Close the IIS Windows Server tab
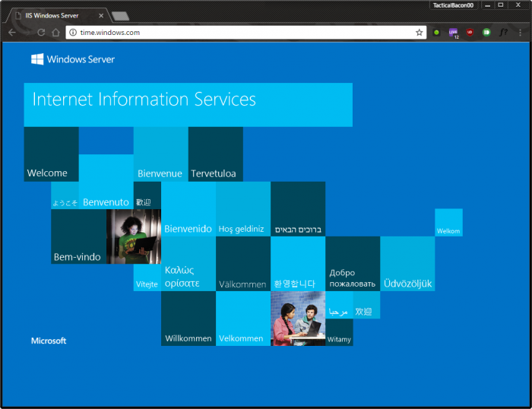 (x=101, y=16)
